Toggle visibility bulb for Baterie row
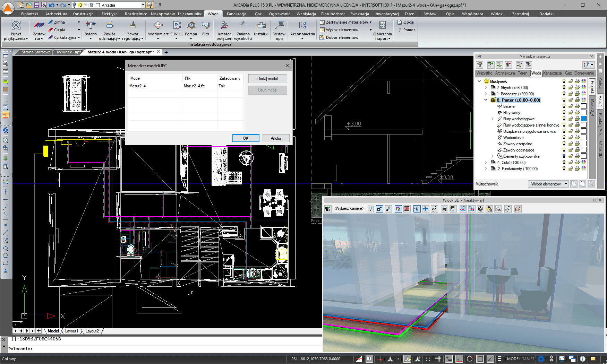The height and width of the screenshot is (364, 607). 564,106
